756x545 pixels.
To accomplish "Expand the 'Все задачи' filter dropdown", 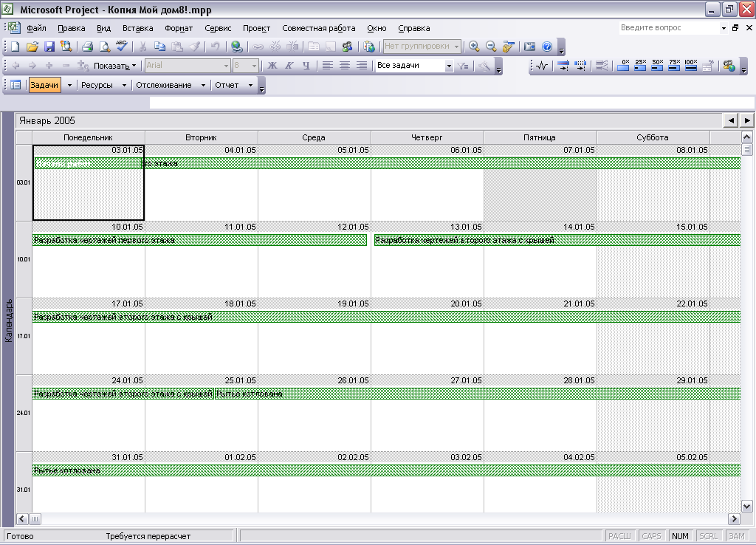I will pos(449,66).
